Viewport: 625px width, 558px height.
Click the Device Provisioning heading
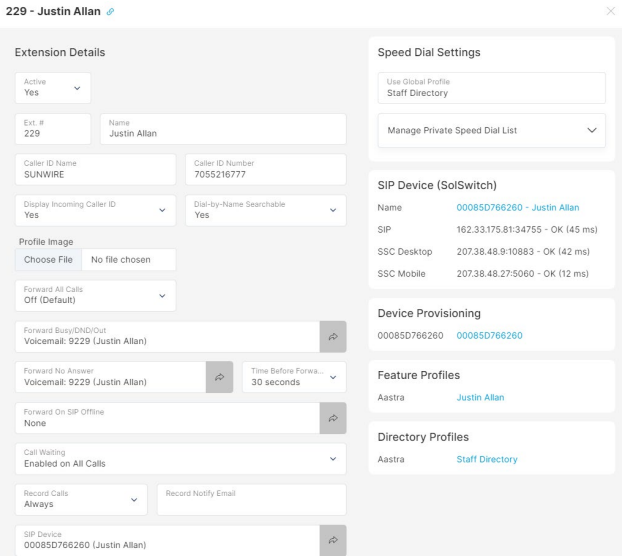point(429,313)
